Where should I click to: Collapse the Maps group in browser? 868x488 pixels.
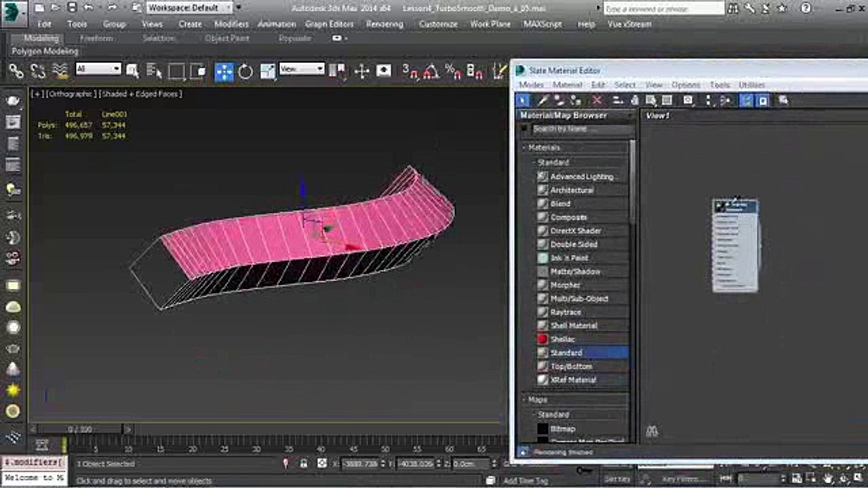[x=525, y=400]
